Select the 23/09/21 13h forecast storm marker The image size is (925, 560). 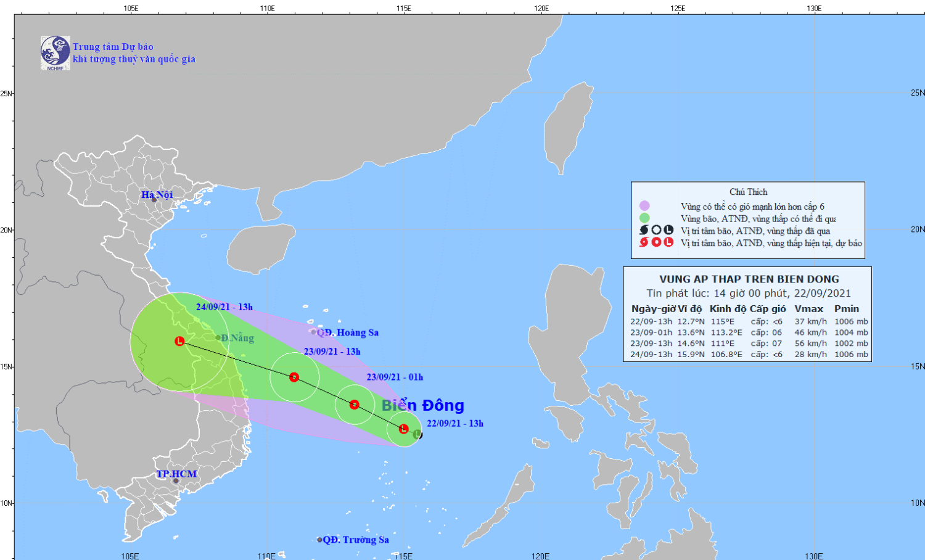[x=294, y=377]
